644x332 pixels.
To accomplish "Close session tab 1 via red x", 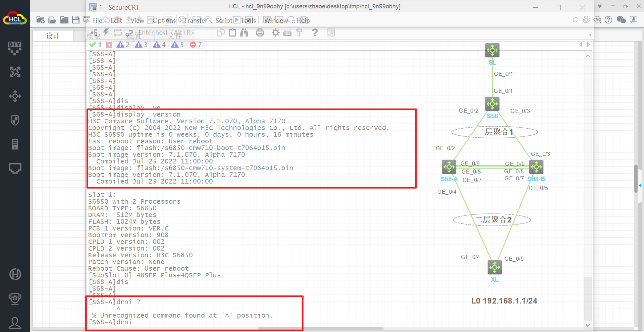I will click(109, 45).
